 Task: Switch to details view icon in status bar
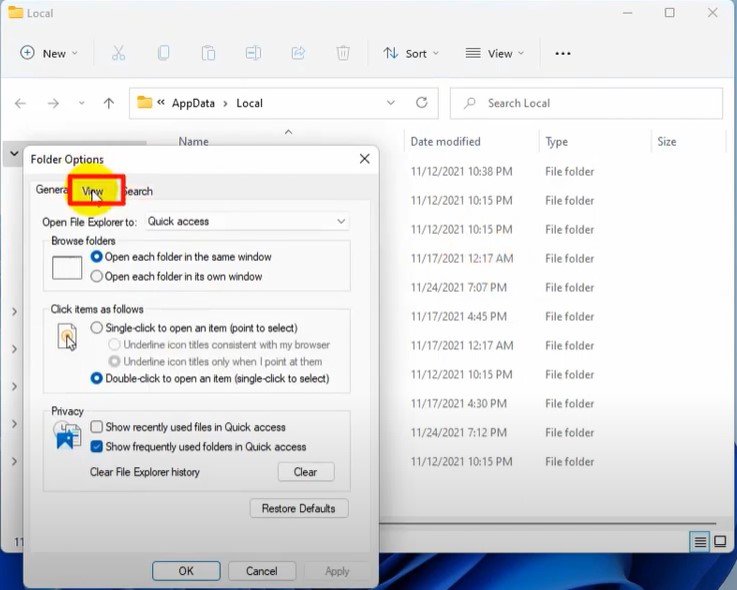tap(700, 542)
